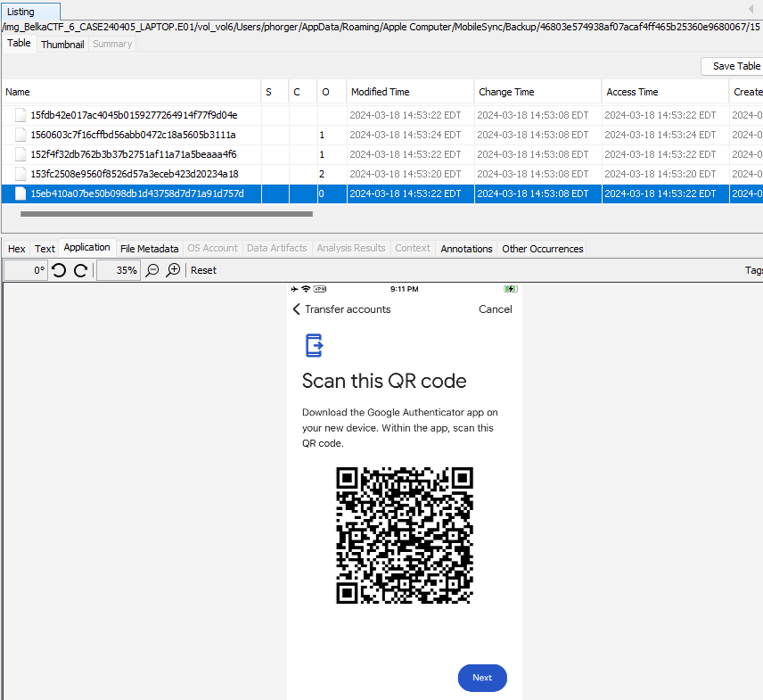Click the horizontal table scrollbar
This screenshot has height=700, width=763.
(x=167, y=214)
